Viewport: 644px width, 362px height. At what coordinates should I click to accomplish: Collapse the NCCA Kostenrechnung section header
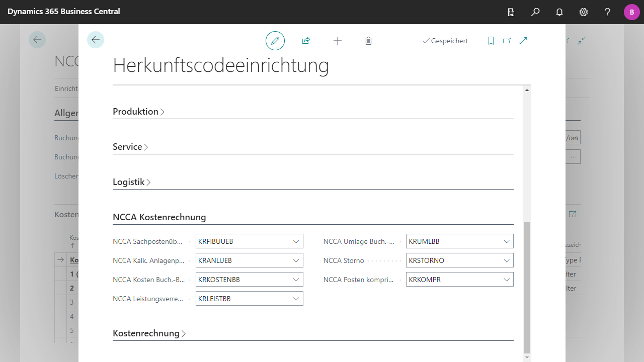tap(159, 217)
